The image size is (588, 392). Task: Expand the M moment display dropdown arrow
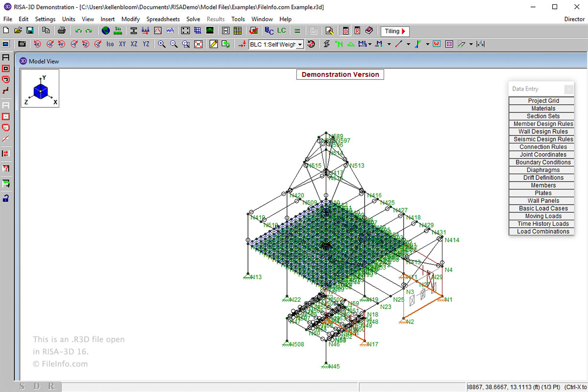[x=389, y=44]
